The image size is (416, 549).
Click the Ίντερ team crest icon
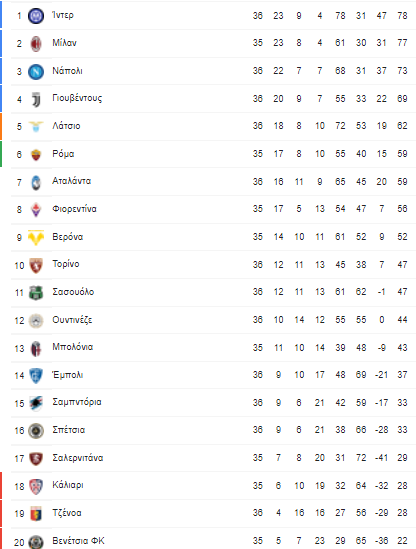pos(36,16)
